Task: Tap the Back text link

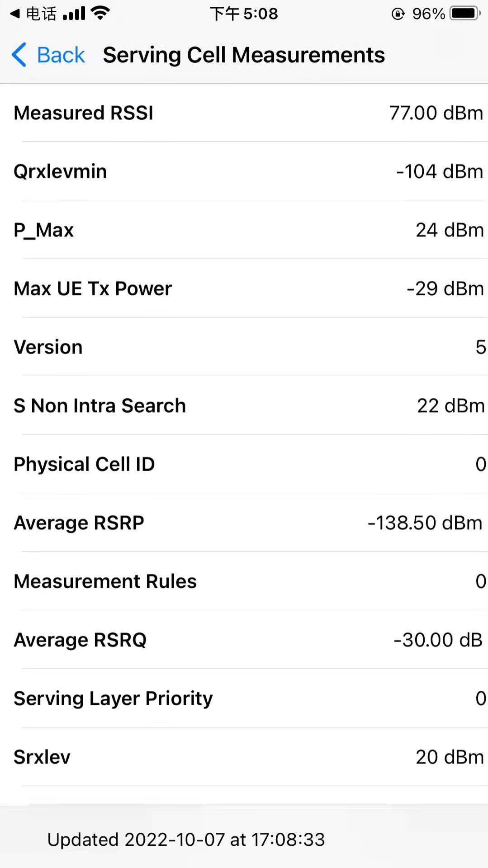Action: (x=61, y=55)
